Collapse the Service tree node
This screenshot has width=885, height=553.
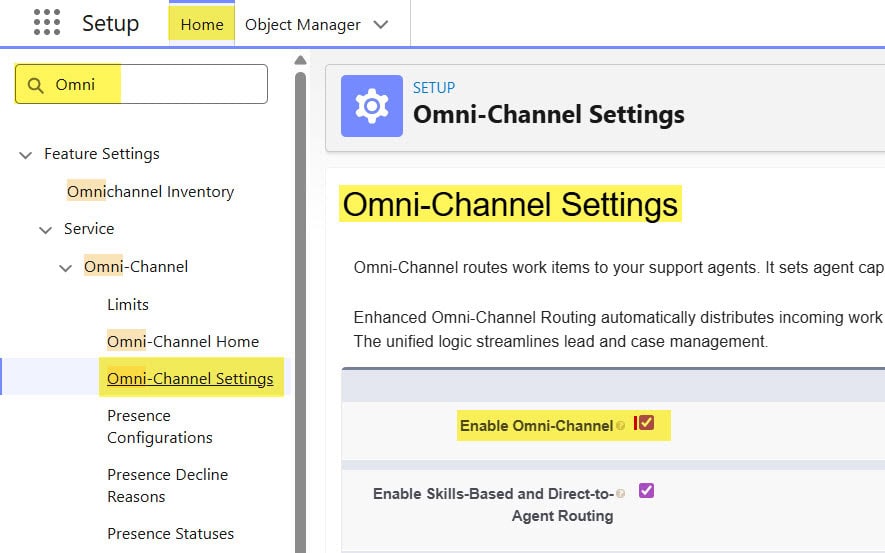(x=46, y=230)
